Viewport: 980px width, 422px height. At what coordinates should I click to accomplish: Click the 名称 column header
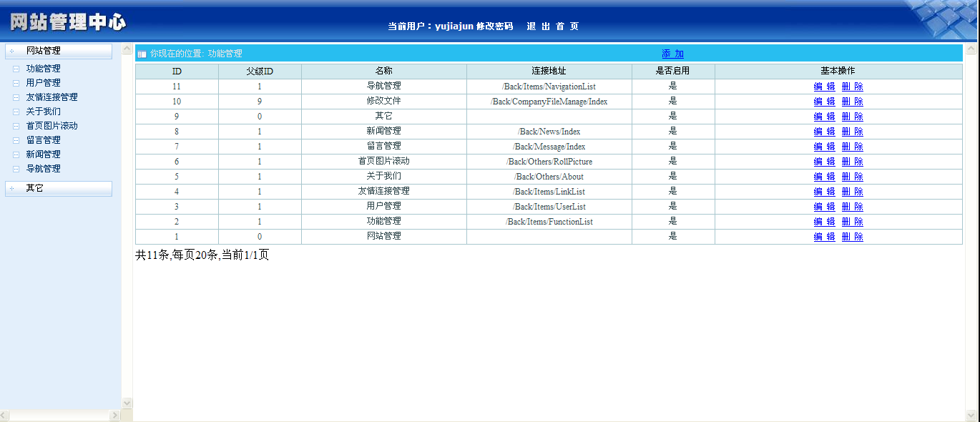384,72
